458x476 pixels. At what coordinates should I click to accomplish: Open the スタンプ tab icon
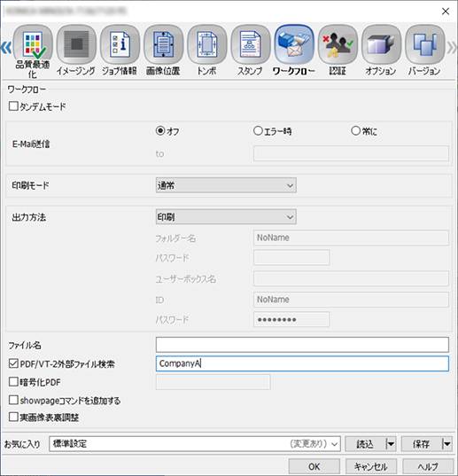pos(251,44)
